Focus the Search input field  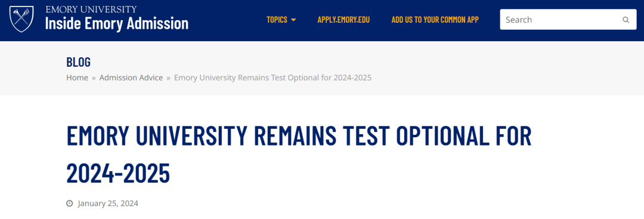568,20
